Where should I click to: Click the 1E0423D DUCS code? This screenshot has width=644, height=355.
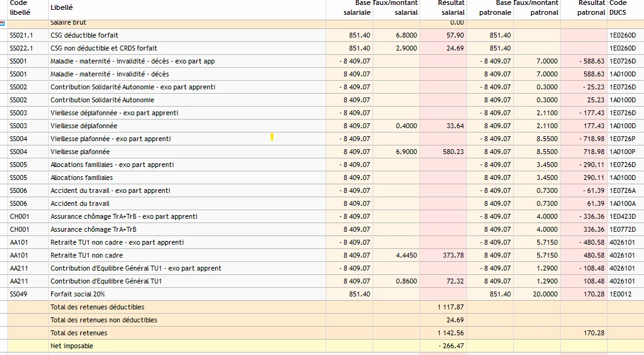622,216
